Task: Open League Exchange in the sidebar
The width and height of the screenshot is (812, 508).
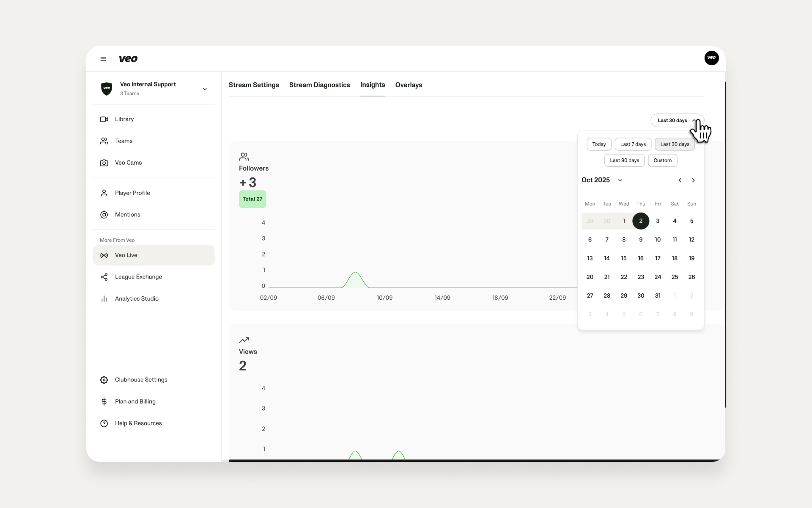Action: coord(154,277)
